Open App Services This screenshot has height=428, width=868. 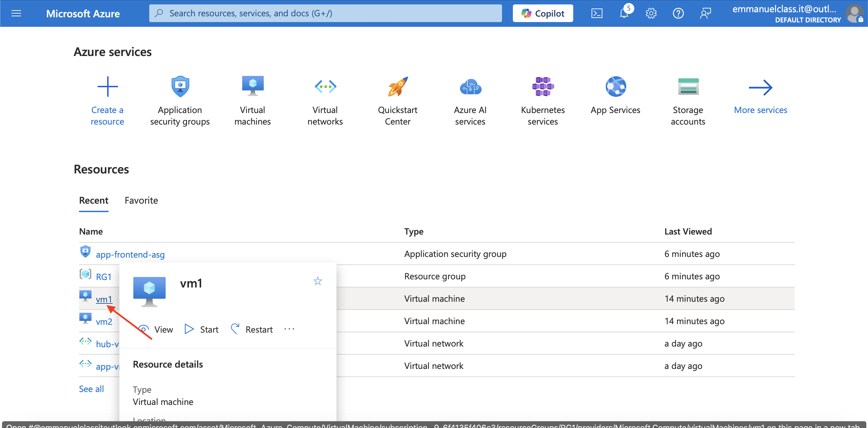[615, 95]
